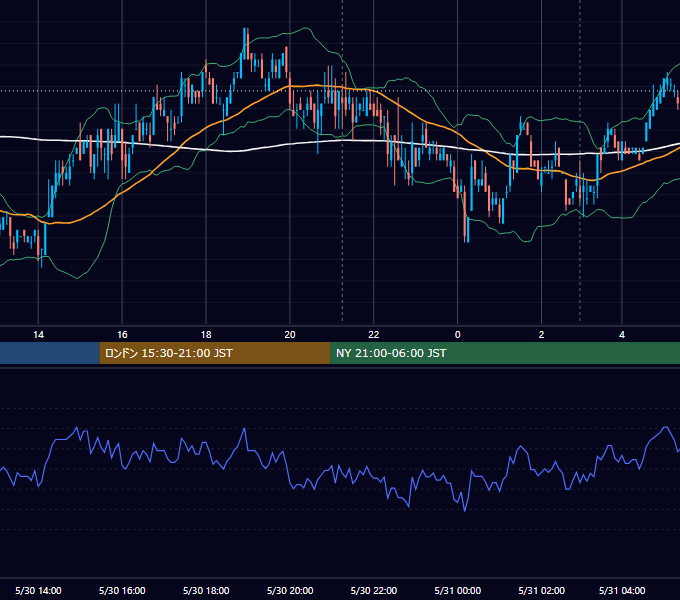680x600 pixels.
Task: Click hour label 0 on price axis
Action: point(458,335)
